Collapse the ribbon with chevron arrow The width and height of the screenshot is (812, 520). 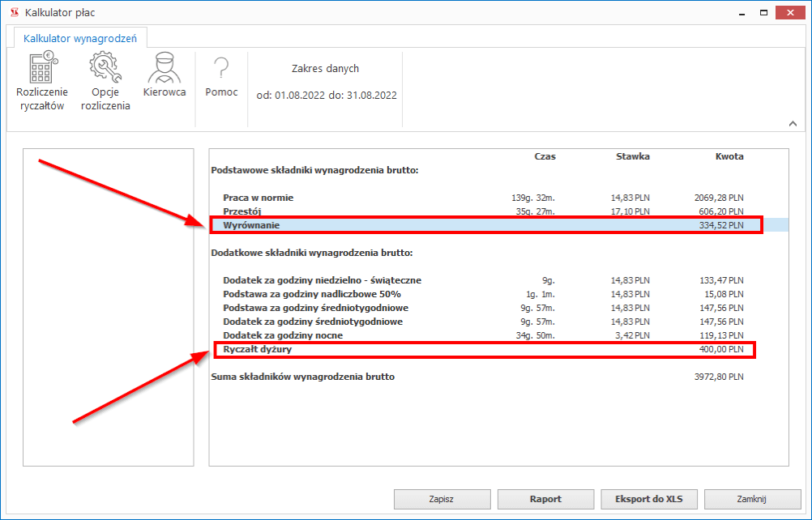(792, 123)
